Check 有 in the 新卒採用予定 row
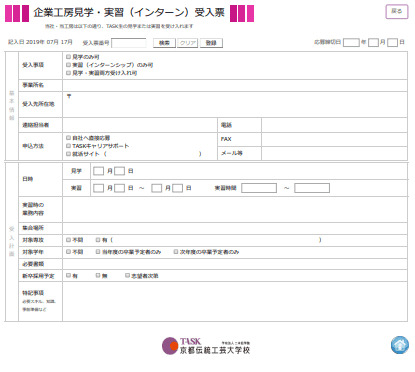Viewport: 415px width, 372px height. pos(68,275)
